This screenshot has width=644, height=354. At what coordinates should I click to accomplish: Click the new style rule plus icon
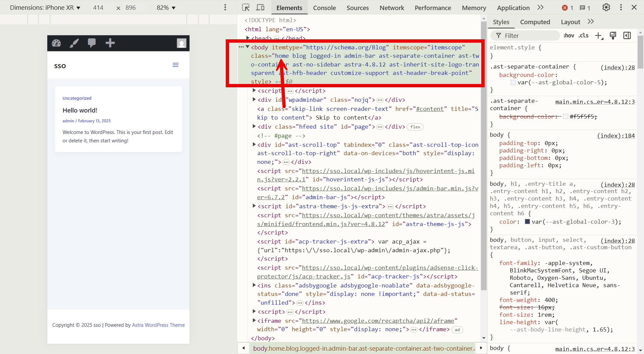[x=599, y=36]
